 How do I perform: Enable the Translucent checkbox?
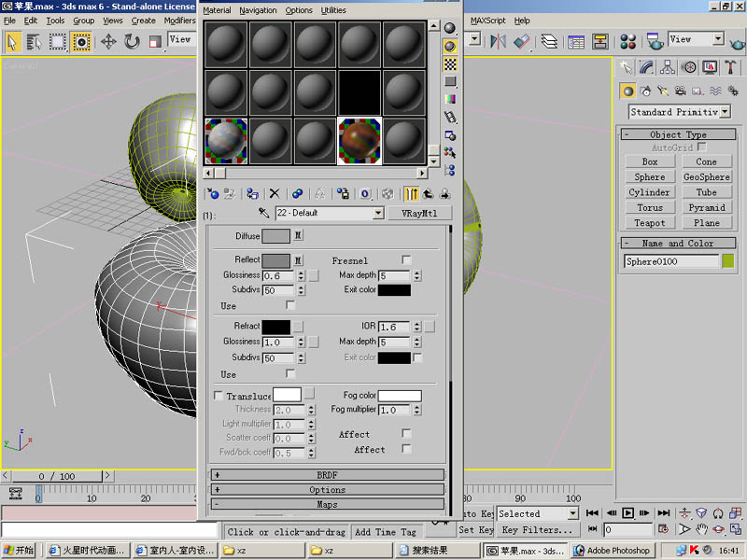(218, 396)
